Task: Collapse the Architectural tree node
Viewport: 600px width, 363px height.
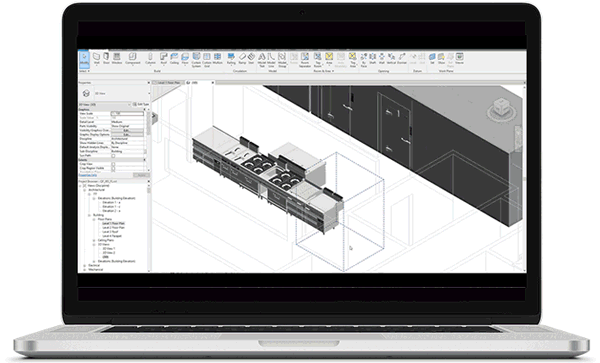Action: [85, 190]
